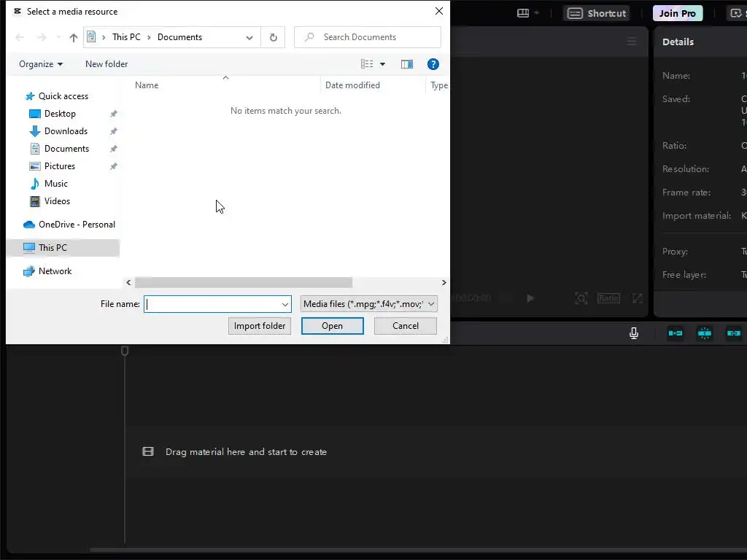
Task: Open Downloads in navigation pane
Action: (66, 131)
